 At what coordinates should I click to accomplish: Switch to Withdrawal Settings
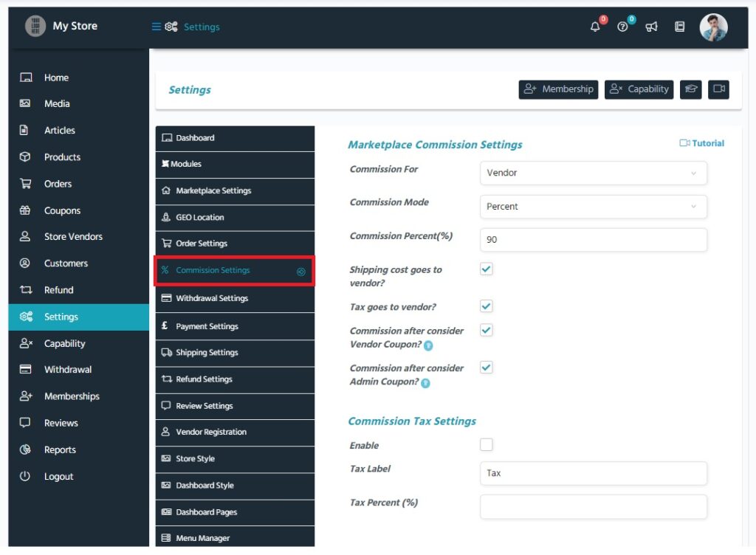[x=235, y=298]
